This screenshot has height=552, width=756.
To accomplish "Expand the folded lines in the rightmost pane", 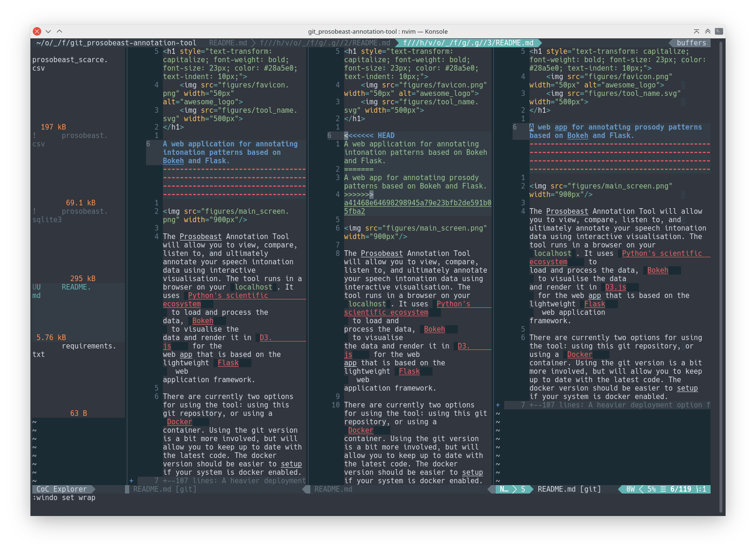I will pos(604,405).
